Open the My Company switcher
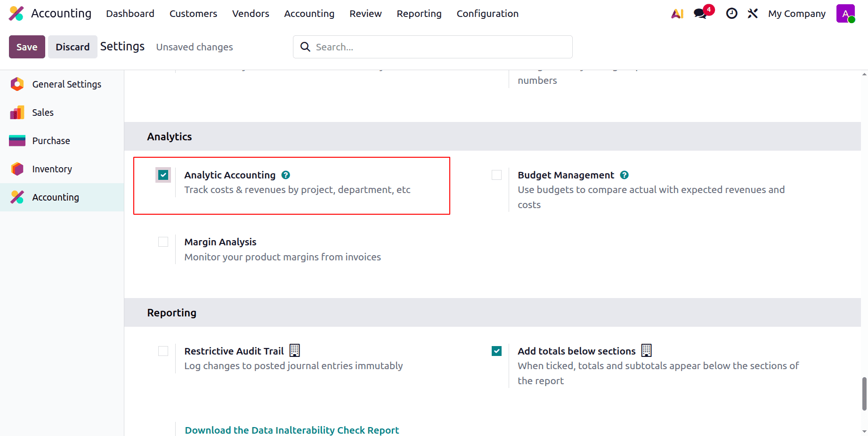868x436 pixels. (797, 14)
